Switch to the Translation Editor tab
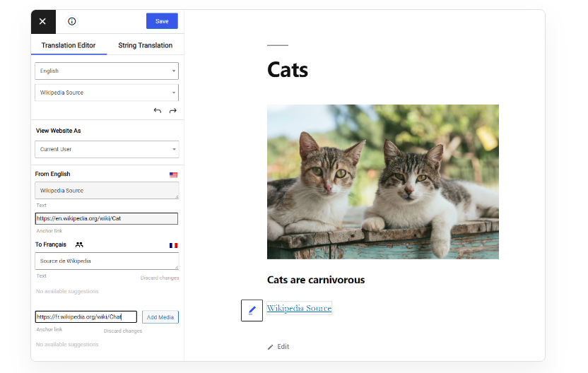The width and height of the screenshot is (588, 373). [69, 45]
